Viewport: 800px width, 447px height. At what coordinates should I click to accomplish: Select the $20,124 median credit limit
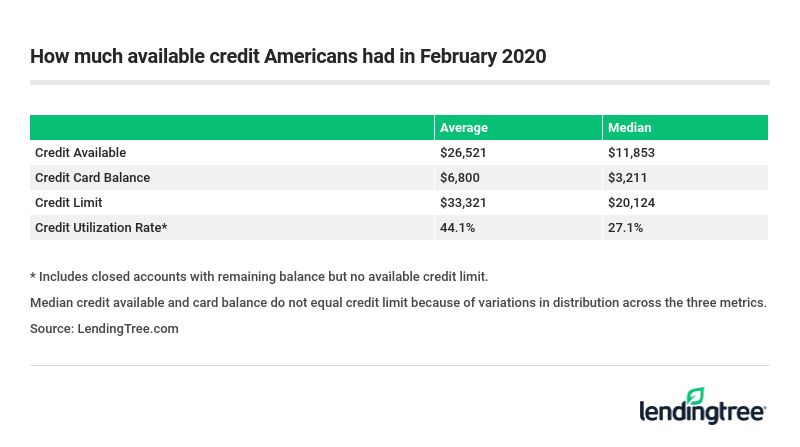click(631, 203)
